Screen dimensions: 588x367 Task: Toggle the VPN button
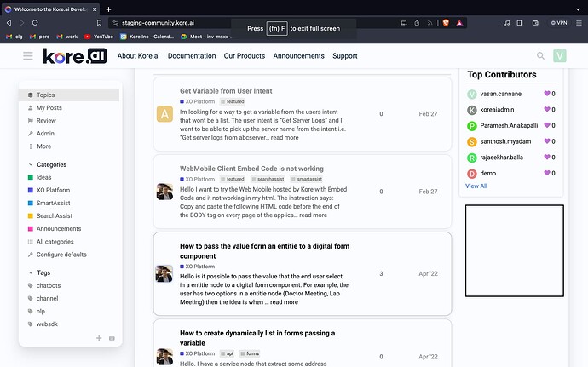pos(559,23)
